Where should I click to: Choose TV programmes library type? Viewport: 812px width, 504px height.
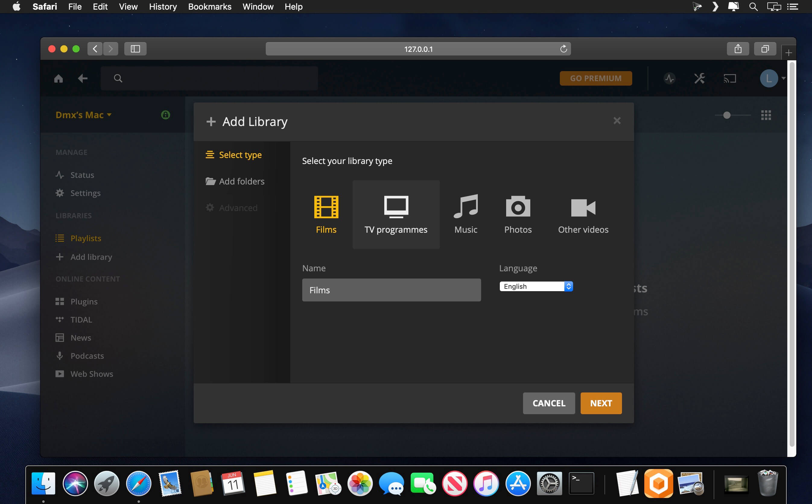click(x=396, y=214)
